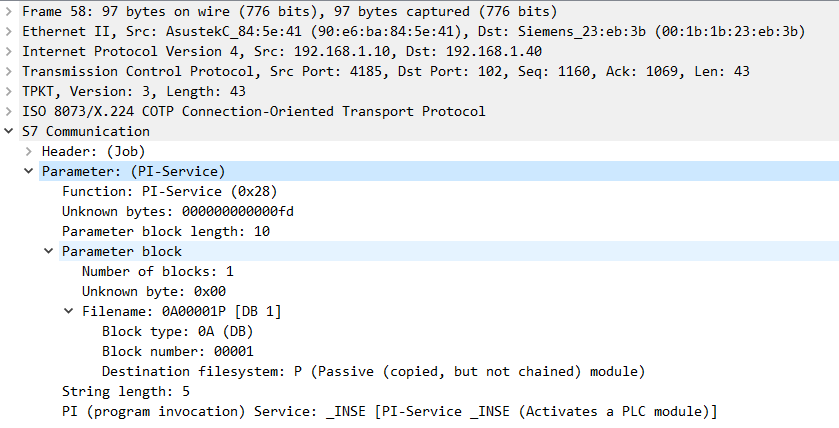Viewport: 839px width, 428px height.
Task: Select the Block number: 00001 row
Action: 177,351
